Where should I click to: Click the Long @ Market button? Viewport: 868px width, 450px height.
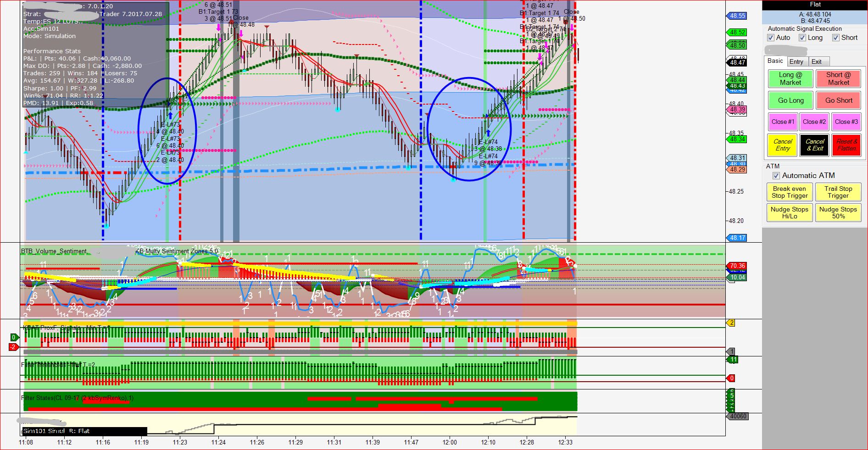coord(790,79)
